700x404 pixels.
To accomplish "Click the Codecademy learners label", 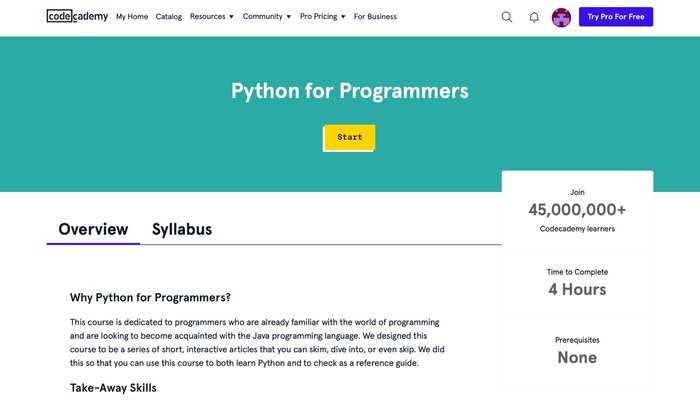I will click(577, 229).
